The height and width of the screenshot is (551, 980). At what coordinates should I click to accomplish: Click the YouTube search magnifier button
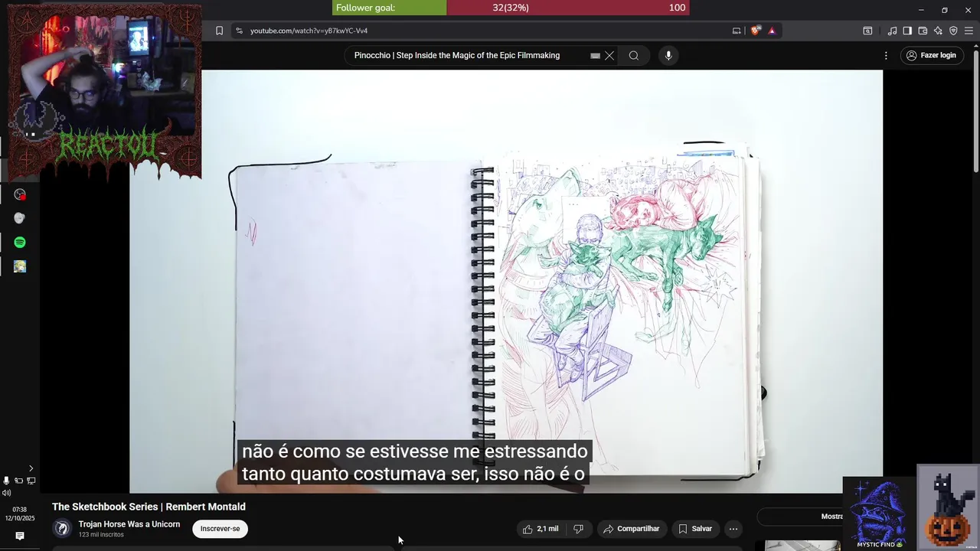[634, 55]
